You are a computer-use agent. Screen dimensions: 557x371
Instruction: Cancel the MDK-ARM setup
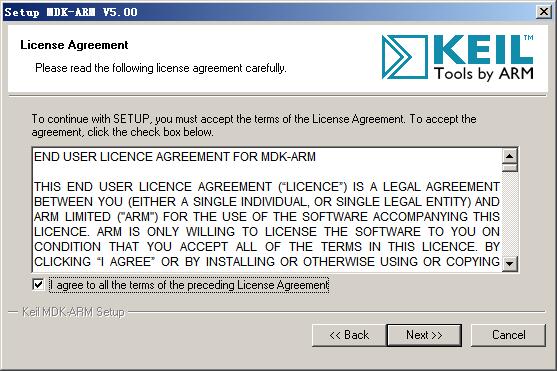[x=508, y=335]
